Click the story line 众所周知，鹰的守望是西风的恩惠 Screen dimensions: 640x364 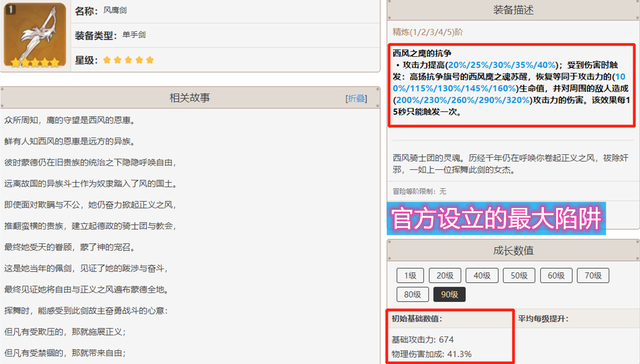70,120
